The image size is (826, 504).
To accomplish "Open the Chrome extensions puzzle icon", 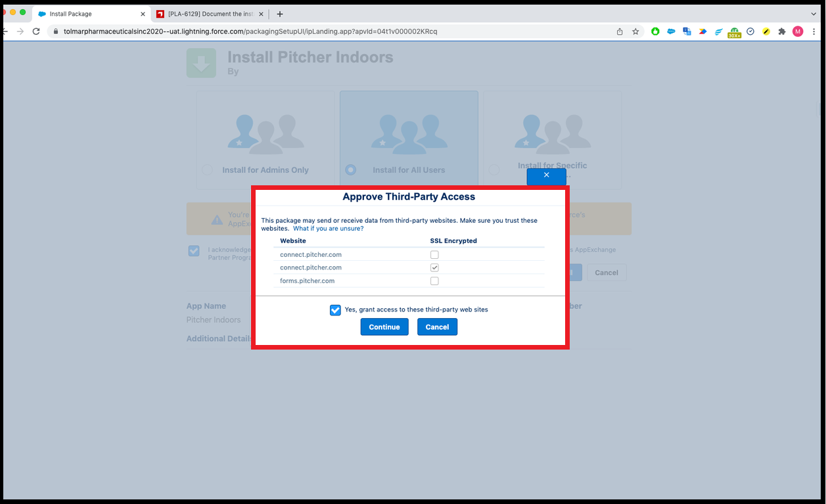I will click(x=781, y=32).
